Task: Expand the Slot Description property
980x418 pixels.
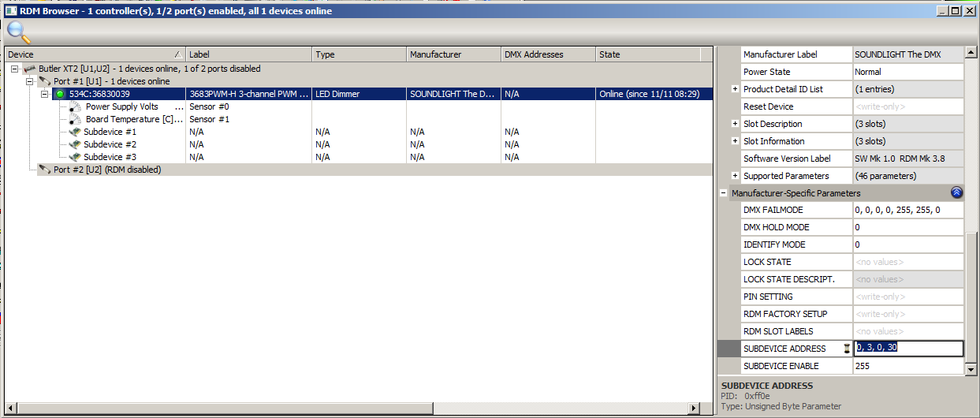Action: [x=735, y=124]
